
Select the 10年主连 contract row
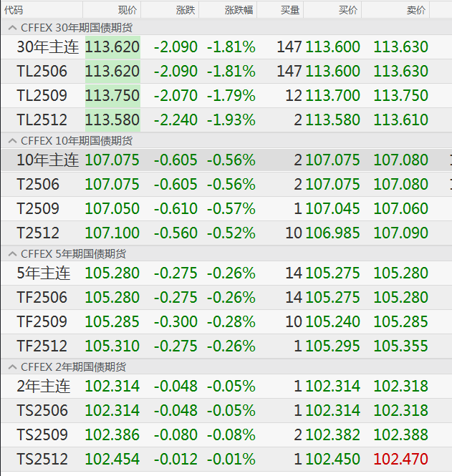(x=47, y=160)
